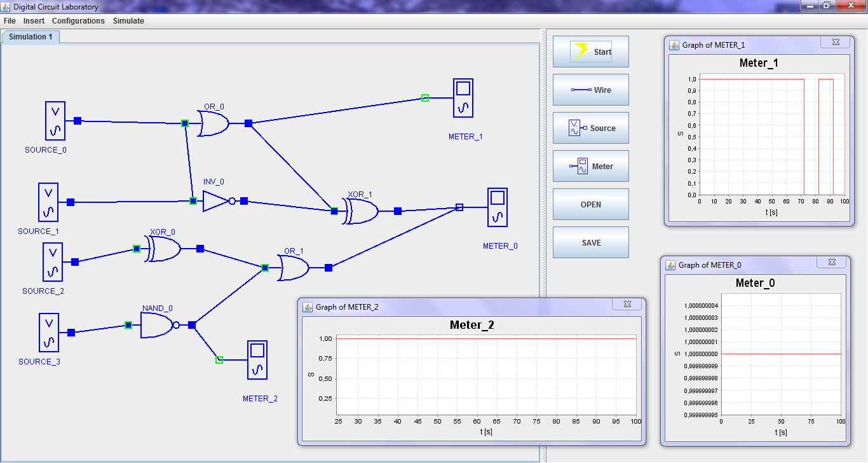This screenshot has width=868, height=463.
Task: Click the input pin of INV_0
Action: (x=193, y=201)
